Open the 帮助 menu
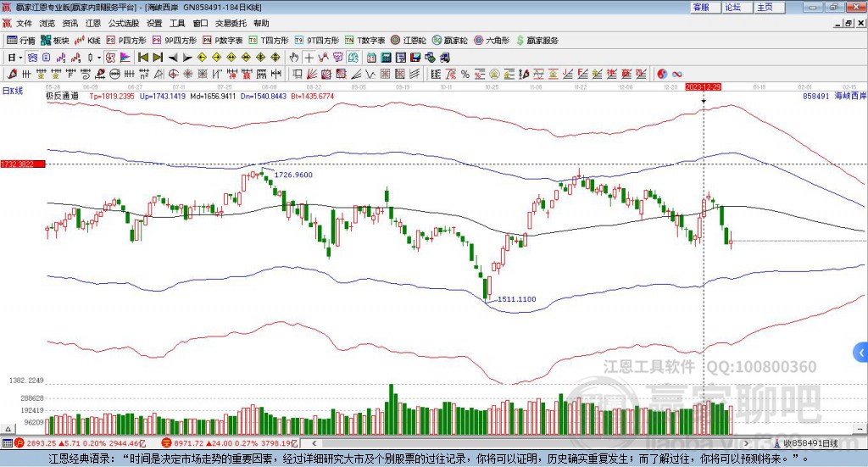This screenshot has height=467, width=868. coord(261,23)
